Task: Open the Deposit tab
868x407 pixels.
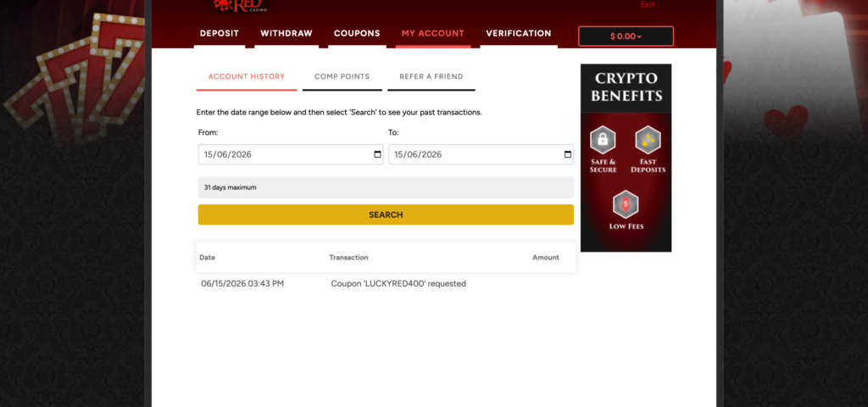Action: 220,33
